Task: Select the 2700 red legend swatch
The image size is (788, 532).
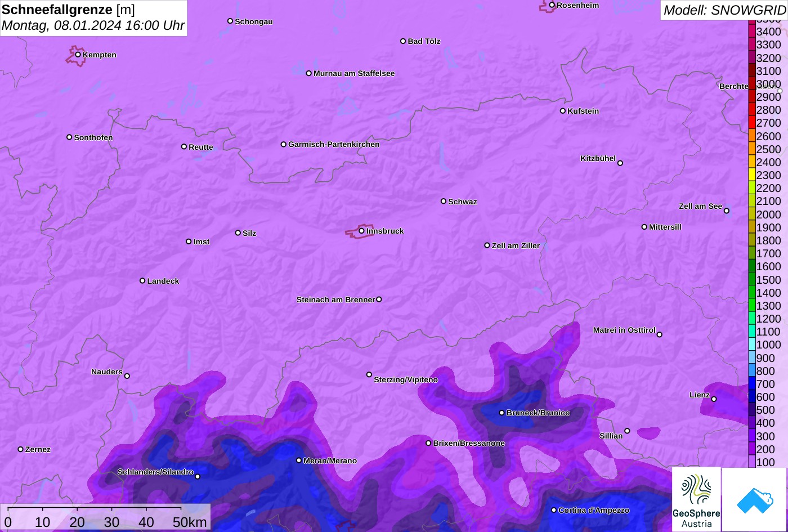Action: pyautogui.click(x=752, y=122)
